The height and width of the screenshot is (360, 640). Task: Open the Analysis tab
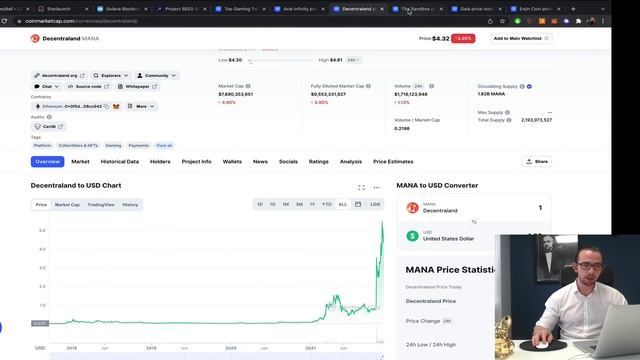(351, 162)
